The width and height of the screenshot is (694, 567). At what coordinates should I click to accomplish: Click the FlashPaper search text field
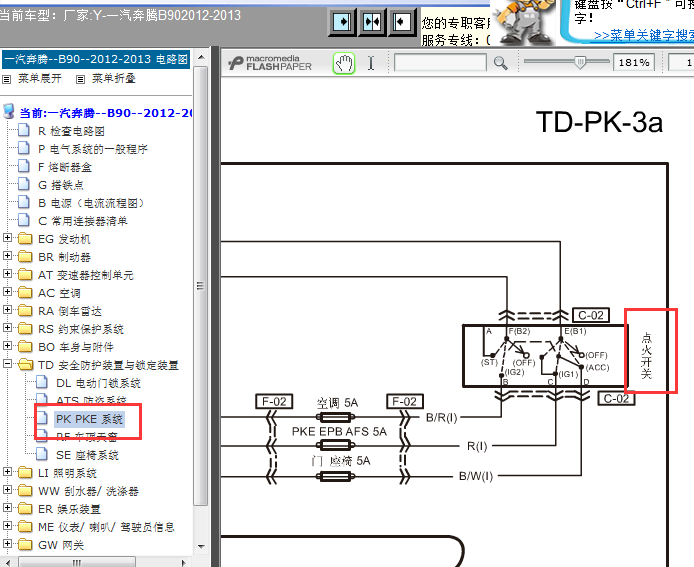click(440, 63)
